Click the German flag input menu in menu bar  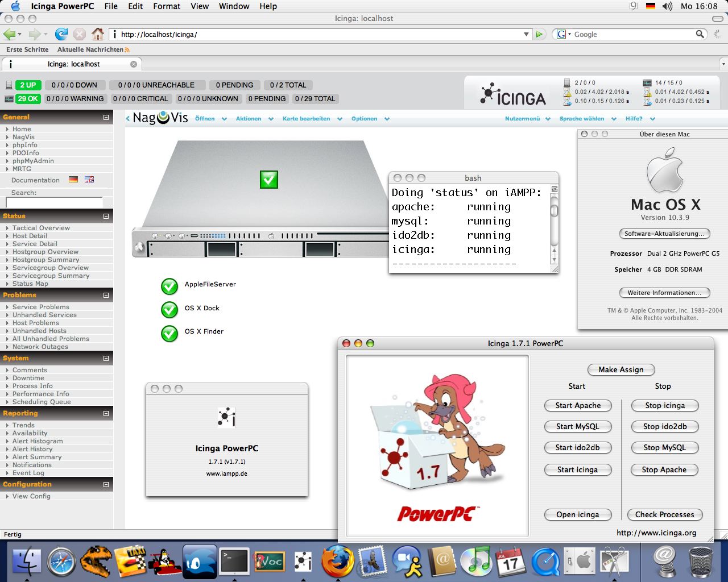coord(651,6)
